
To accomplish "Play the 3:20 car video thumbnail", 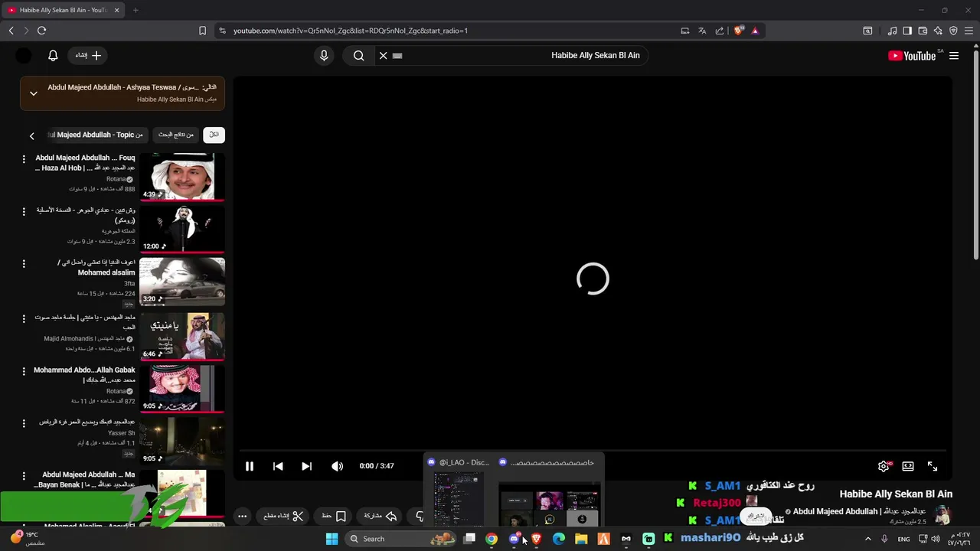I will (182, 282).
